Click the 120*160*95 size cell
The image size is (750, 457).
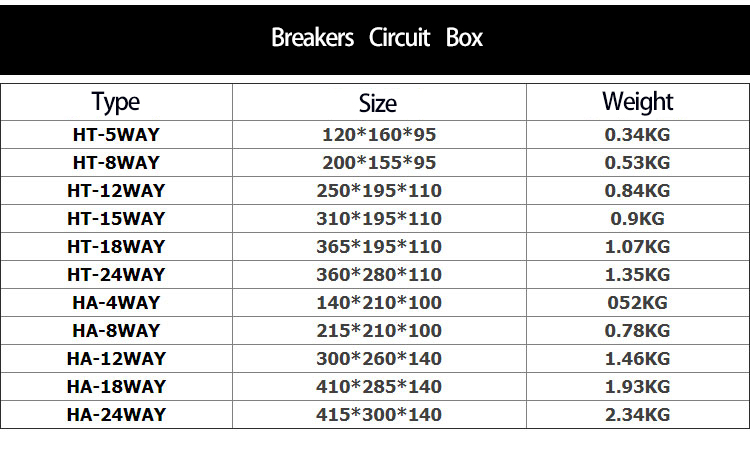point(379,134)
